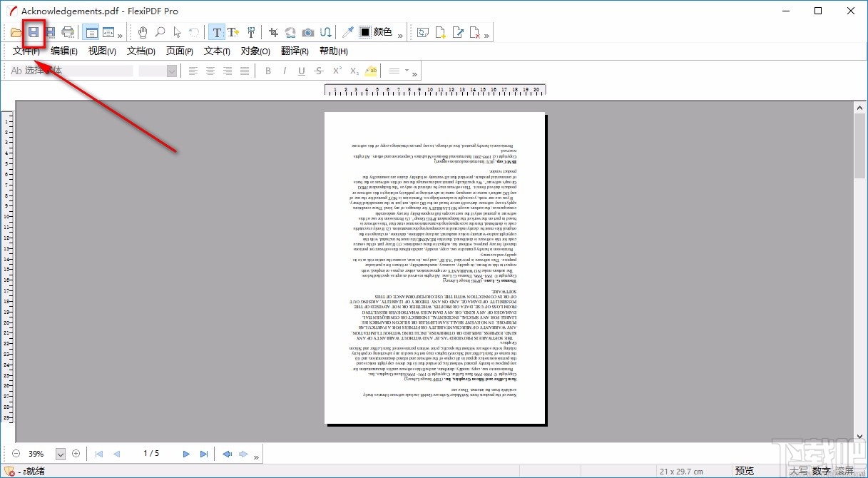This screenshot has width=868, height=478.
Task: Jump to the last page
Action: (x=204, y=454)
